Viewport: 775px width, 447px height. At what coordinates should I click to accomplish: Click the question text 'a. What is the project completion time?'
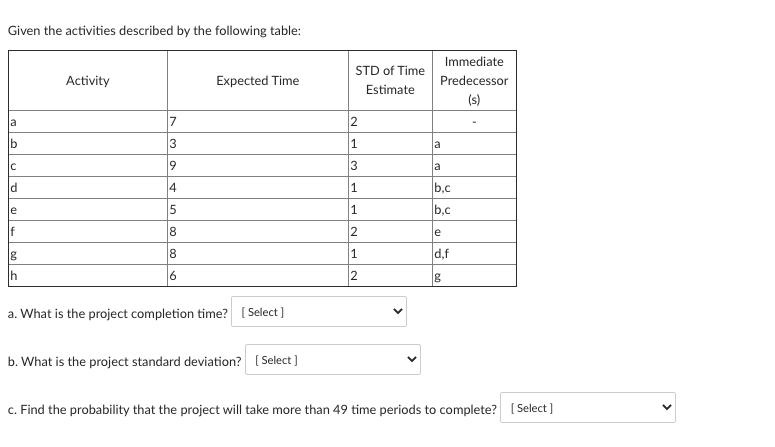[x=118, y=313]
